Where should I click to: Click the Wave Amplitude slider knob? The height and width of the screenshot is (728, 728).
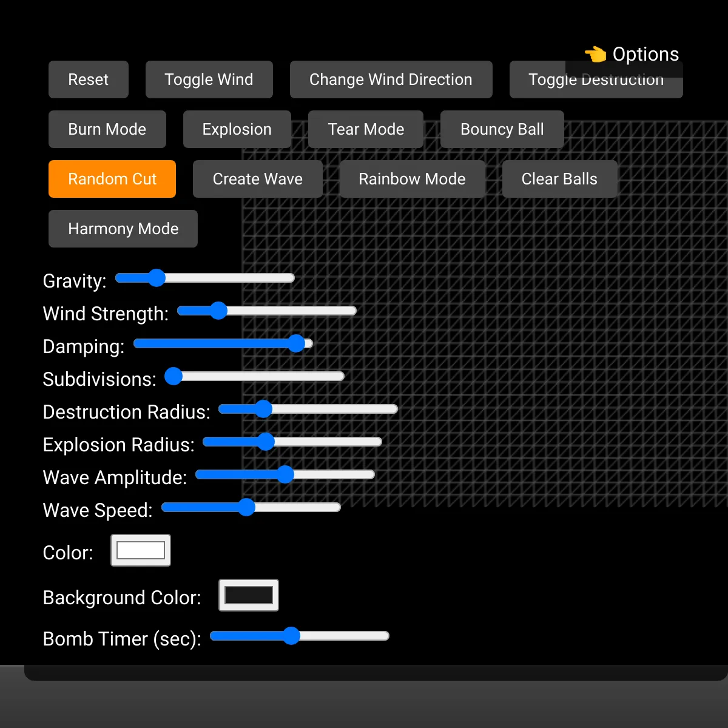285,474
